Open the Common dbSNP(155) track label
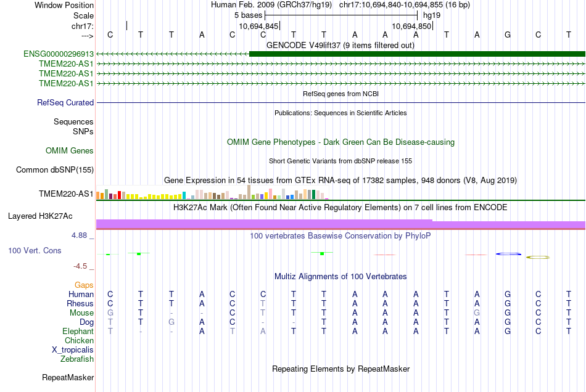The width and height of the screenshot is (586, 392). tap(54, 170)
